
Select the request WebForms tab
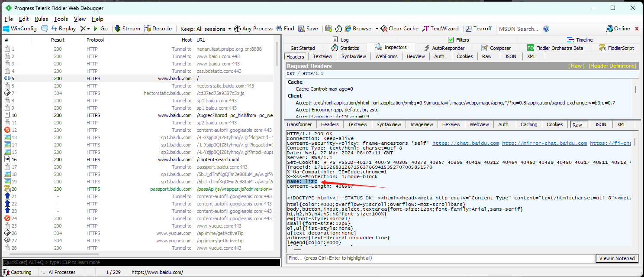386,56
